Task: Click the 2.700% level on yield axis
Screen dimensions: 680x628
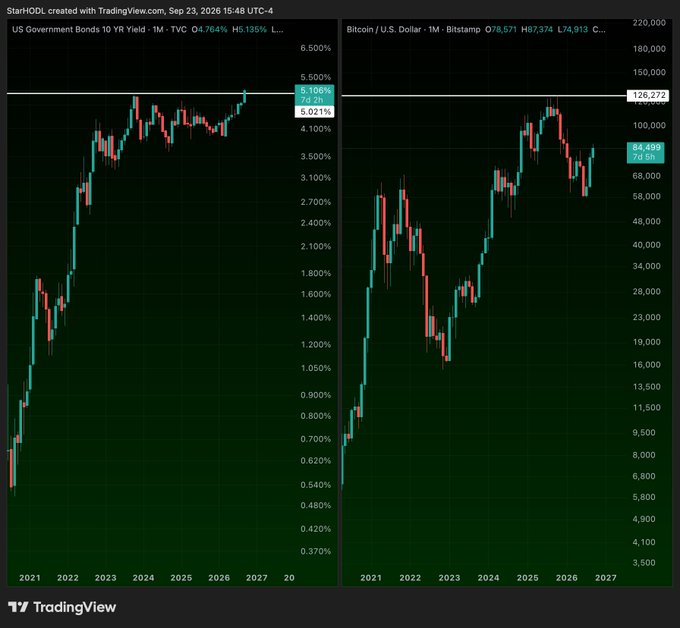Action: click(x=316, y=202)
